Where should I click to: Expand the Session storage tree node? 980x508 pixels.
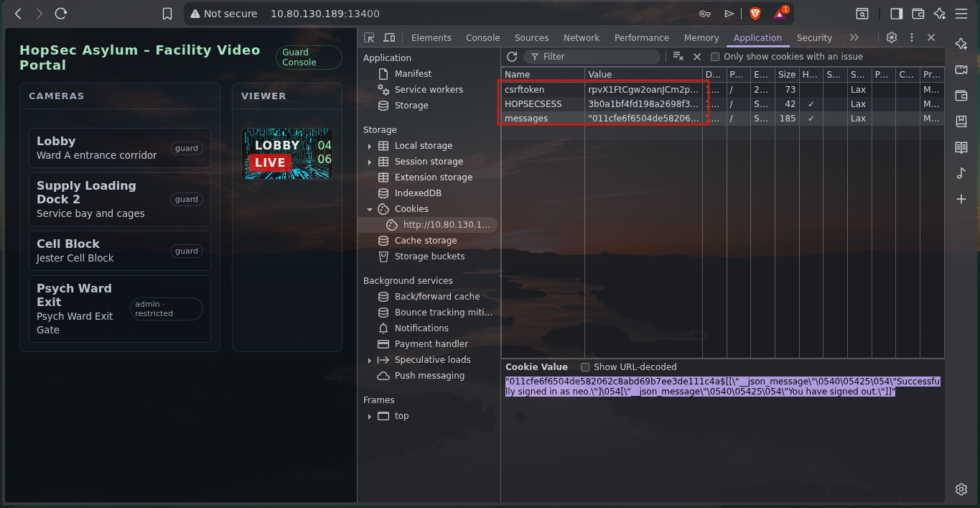[370, 162]
